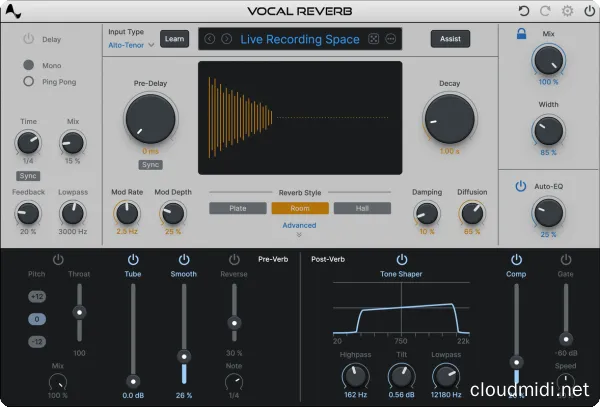Click the brand logo icon
The width and height of the screenshot is (600, 407).
(13, 11)
